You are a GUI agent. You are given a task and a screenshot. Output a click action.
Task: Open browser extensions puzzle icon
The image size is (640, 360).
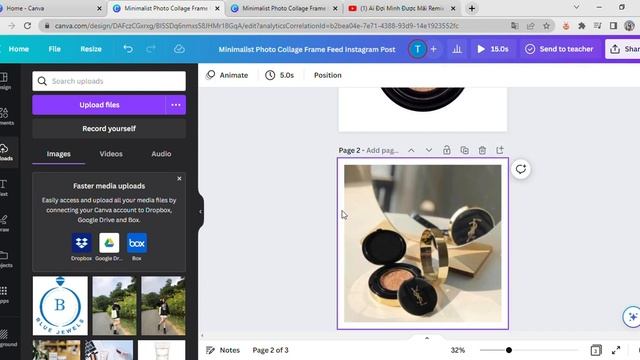(x=582, y=26)
